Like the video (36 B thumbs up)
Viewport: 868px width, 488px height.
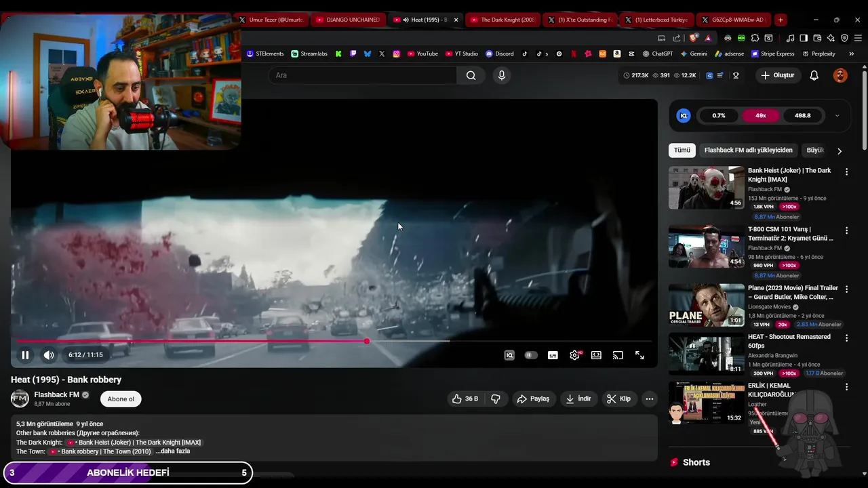pos(465,399)
